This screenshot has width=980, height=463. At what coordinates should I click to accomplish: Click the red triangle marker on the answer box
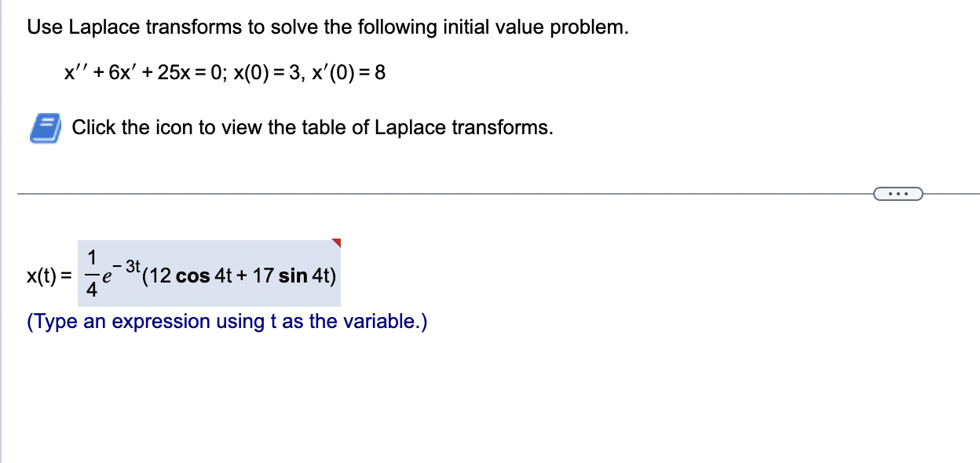(336, 242)
